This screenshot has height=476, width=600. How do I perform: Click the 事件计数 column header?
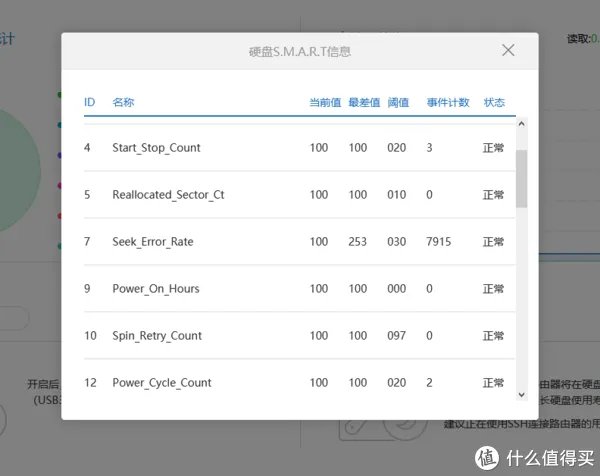click(x=448, y=102)
